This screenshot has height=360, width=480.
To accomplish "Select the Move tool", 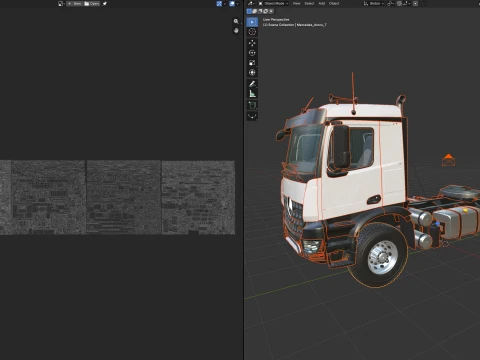I will click(252, 43).
